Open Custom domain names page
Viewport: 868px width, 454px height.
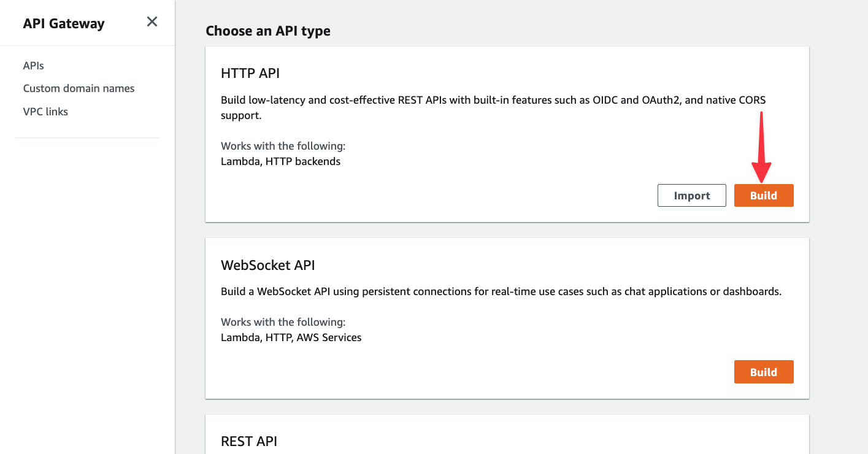79,88
